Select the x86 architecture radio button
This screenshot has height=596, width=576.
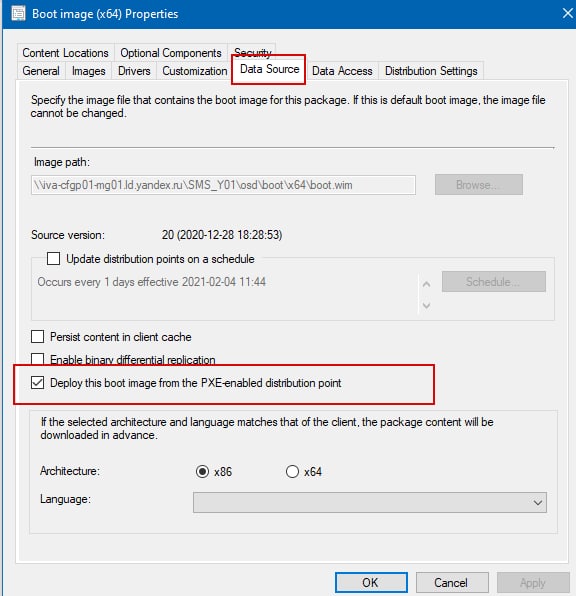(x=202, y=472)
